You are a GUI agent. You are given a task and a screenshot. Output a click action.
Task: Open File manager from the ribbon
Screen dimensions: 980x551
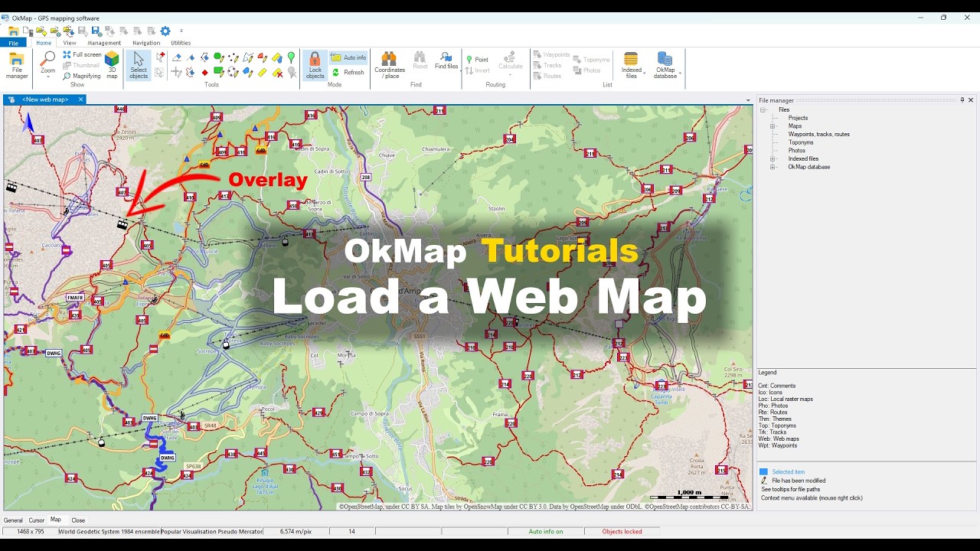[17, 65]
